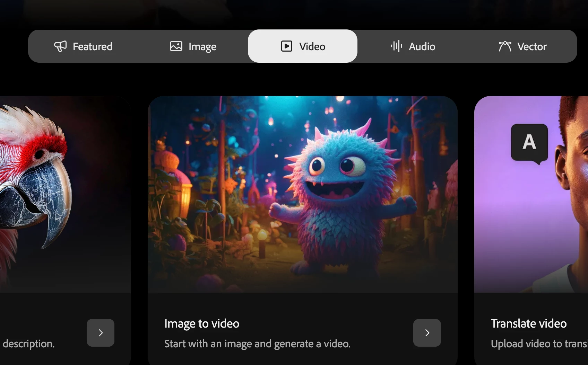Open the Vector tab
The width and height of the screenshot is (588, 365).
522,46
